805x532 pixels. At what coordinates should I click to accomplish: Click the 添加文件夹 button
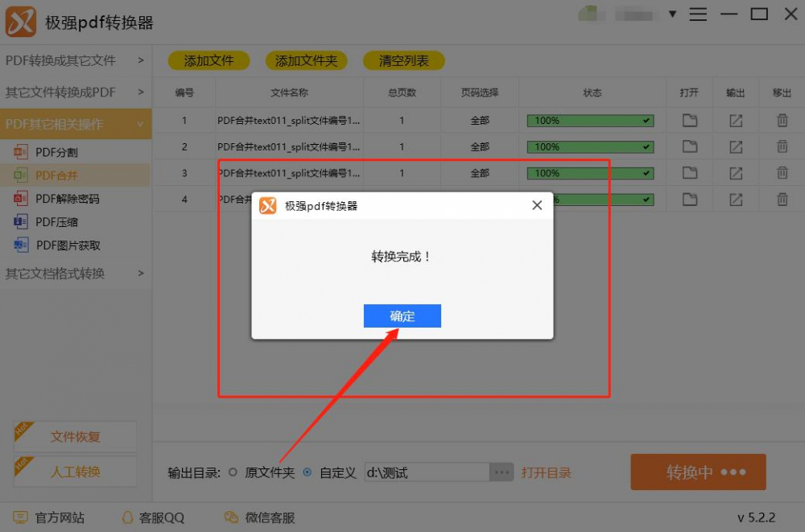pyautogui.click(x=307, y=60)
